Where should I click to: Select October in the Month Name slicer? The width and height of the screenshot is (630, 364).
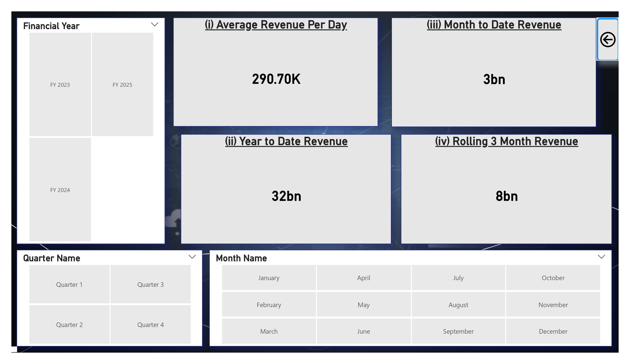553,278
